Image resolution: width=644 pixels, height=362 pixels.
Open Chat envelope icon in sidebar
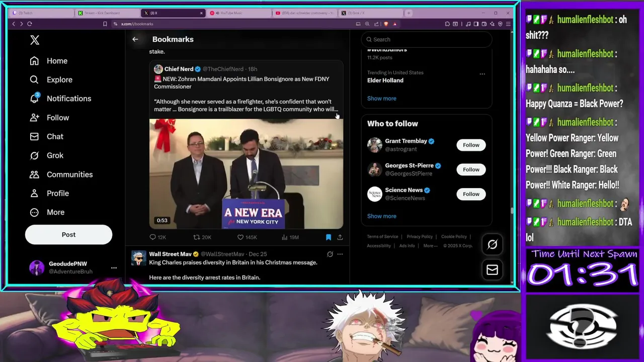coord(34,136)
